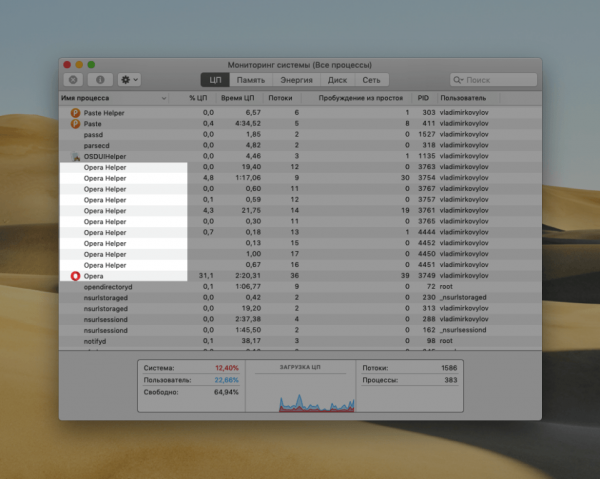
Task: Click the _nsurlstoraged user cell
Action: point(463,297)
